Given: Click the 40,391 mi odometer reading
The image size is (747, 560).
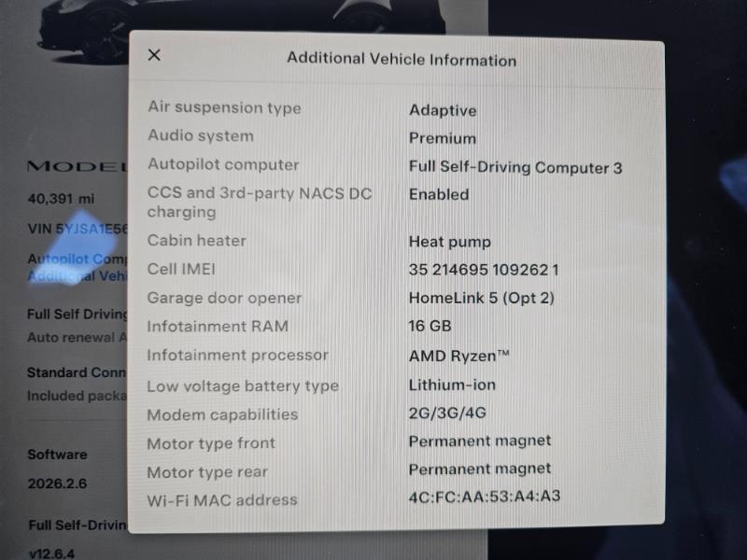Looking at the screenshot, I should (61, 199).
